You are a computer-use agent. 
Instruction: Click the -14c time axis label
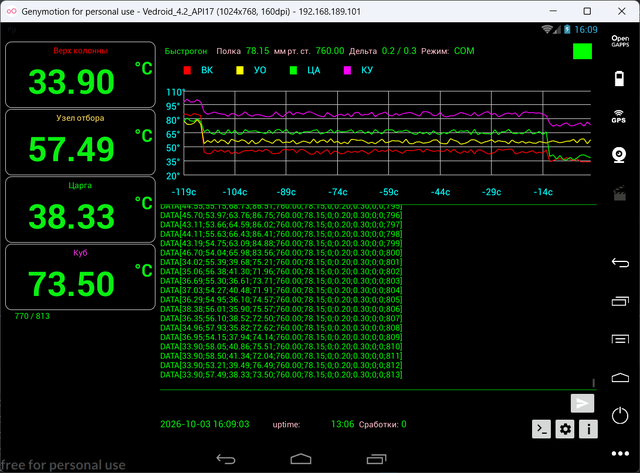point(543,192)
